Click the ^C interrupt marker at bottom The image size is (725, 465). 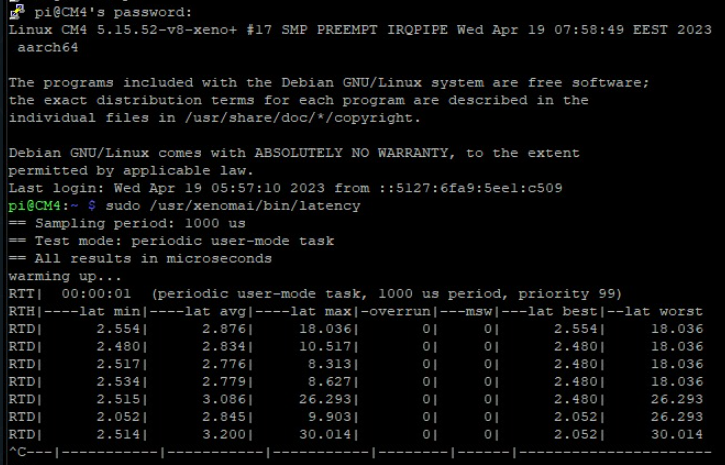pos(18,452)
